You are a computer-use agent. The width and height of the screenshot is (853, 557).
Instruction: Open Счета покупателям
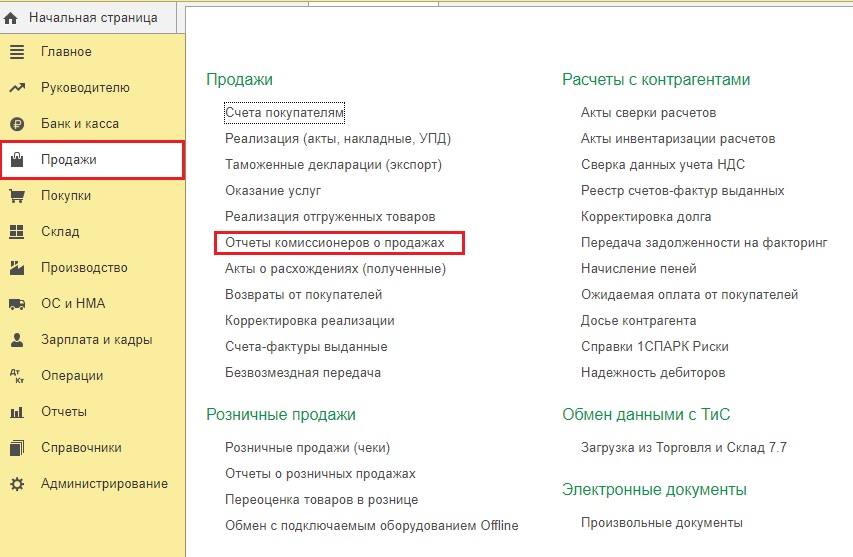click(x=285, y=113)
